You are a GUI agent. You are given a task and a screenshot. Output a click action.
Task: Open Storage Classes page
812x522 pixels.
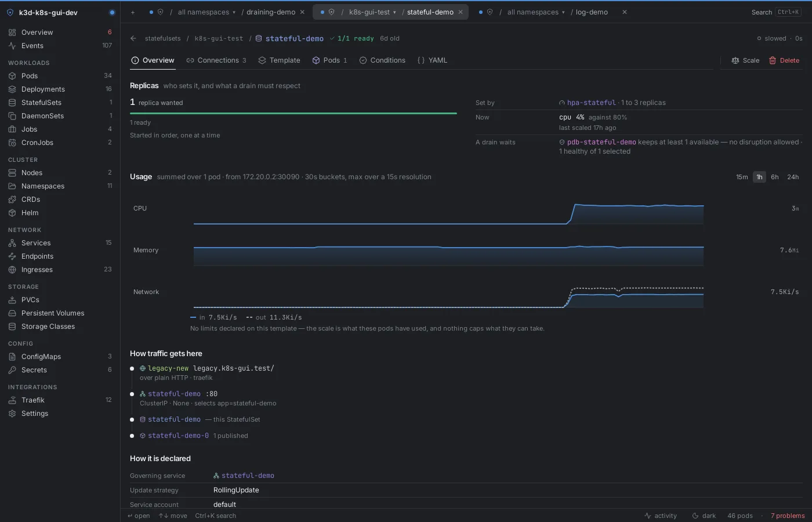click(x=60, y=327)
